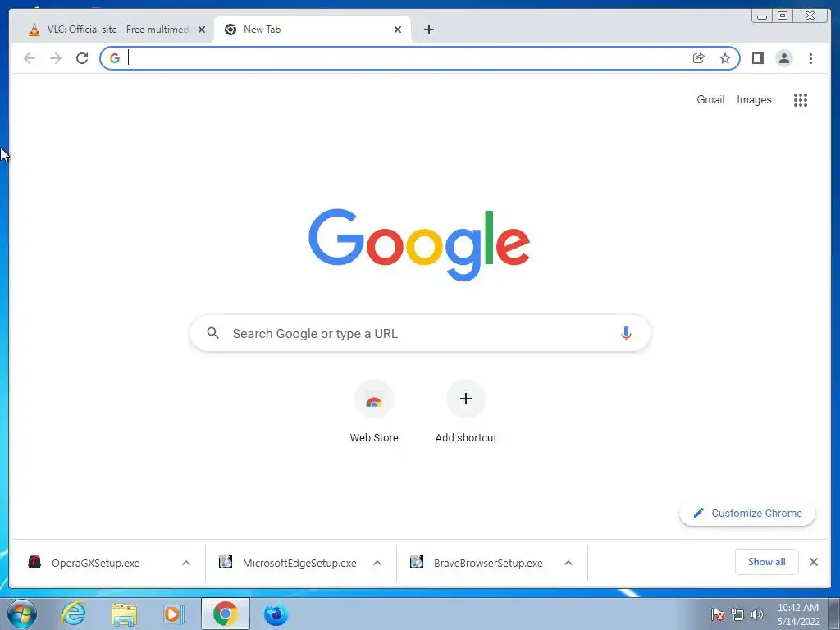Open the network status tray icon

(737, 614)
